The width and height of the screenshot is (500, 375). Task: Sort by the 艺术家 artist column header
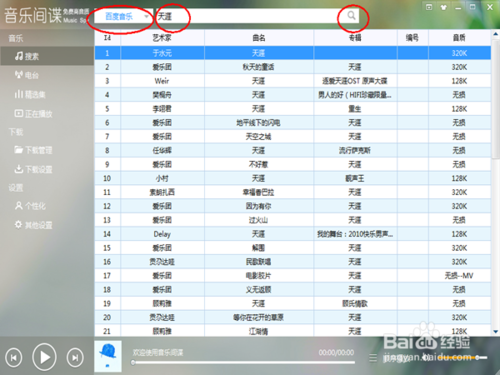tap(162, 38)
